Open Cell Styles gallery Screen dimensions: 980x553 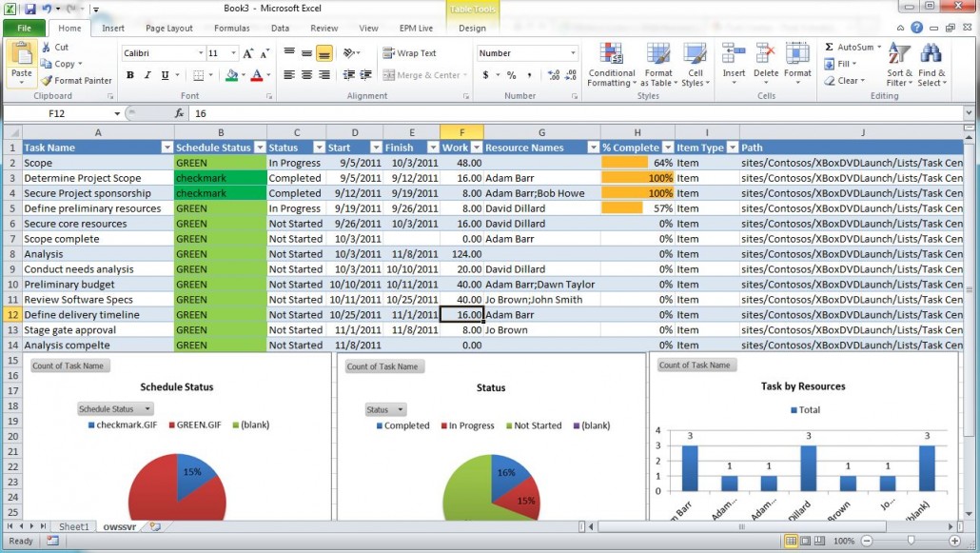click(695, 65)
